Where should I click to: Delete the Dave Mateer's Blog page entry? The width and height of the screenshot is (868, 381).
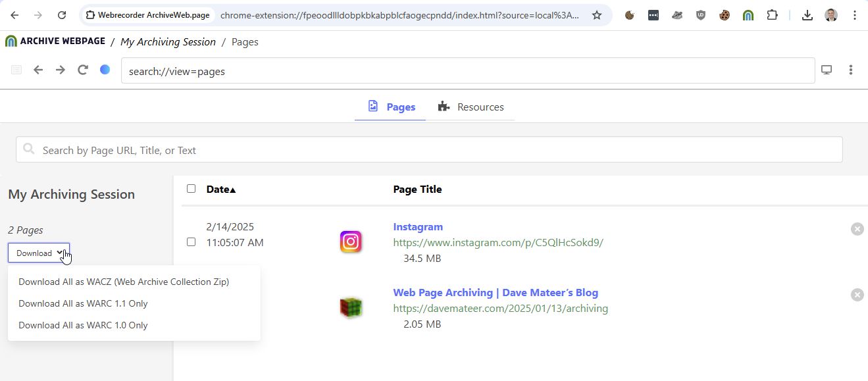857,295
